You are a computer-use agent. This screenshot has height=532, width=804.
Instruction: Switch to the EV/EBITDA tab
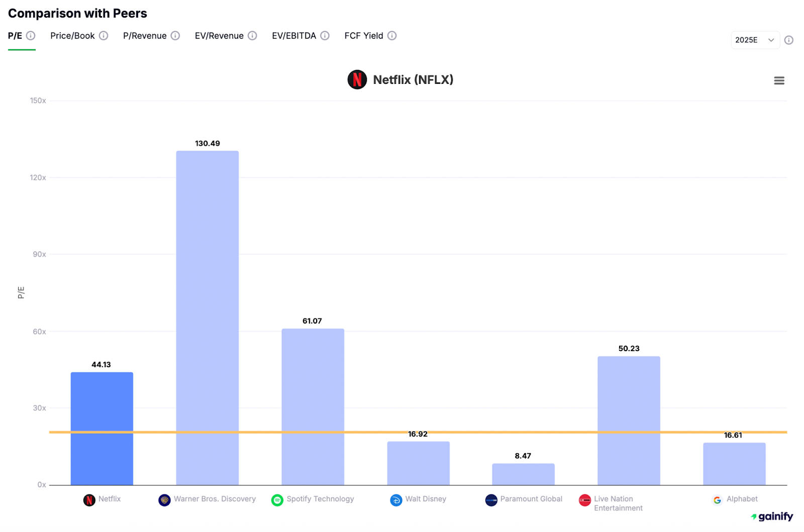tap(294, 36)
